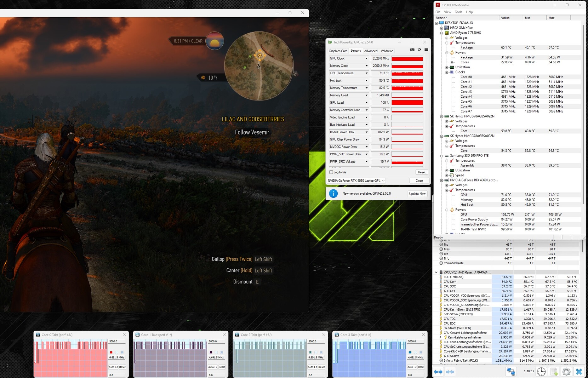
Task: Click the 5000.0 max field in Core 1 graph
Action: click(217, 341)
